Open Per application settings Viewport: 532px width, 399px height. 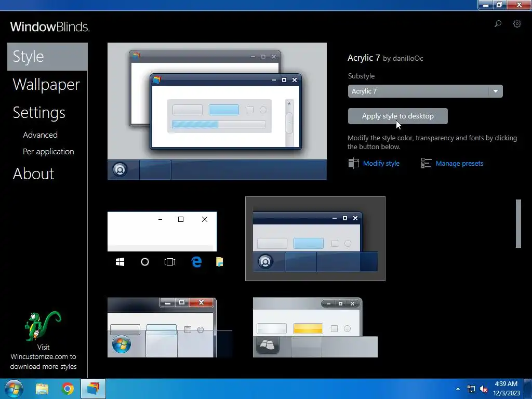pyautogui.click(x=48, y=152)
